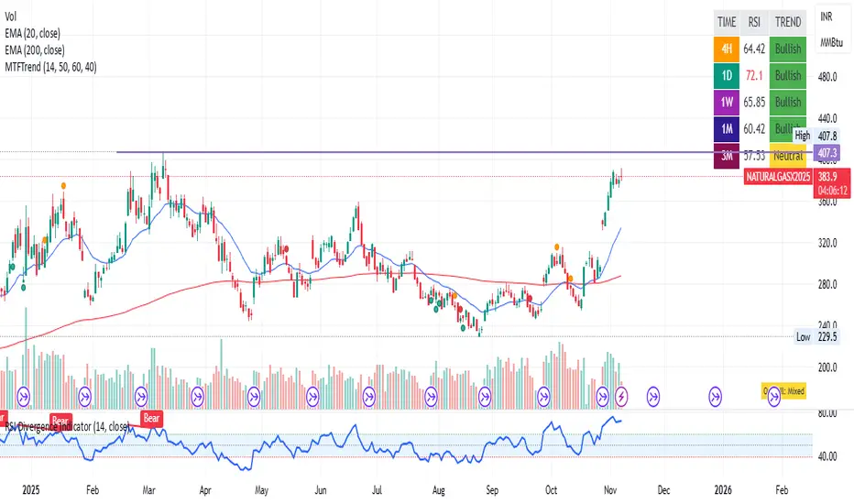
Task: Click the Bullish cell in the 4H row
Action: (788, 49)
